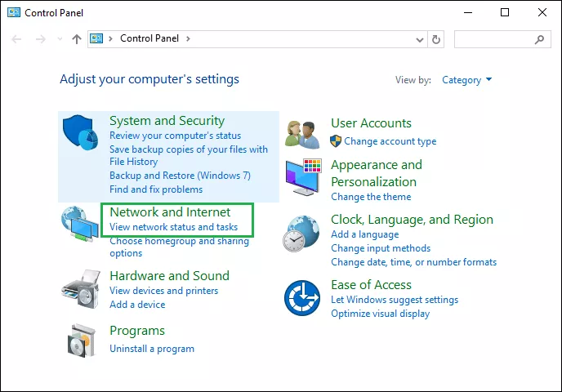Click Change the theme
The height and width of the screenshot is (392, 562).
tap(371, 197)
